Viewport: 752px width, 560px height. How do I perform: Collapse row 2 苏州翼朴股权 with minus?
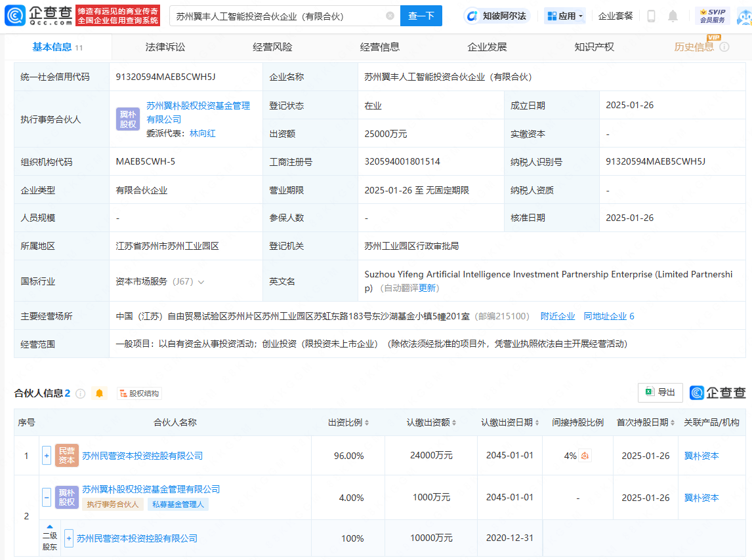(x=47, y=497)
